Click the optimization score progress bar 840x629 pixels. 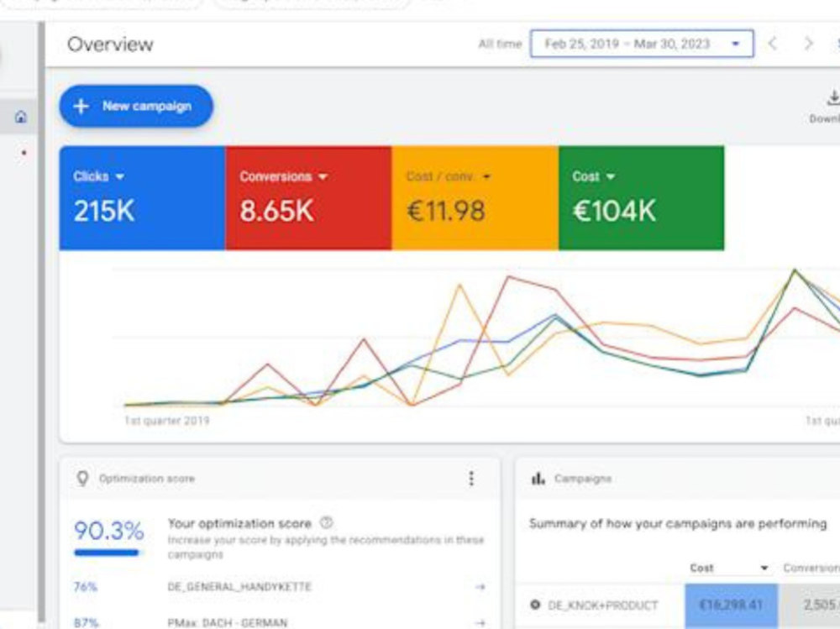(x=106, y=553)
